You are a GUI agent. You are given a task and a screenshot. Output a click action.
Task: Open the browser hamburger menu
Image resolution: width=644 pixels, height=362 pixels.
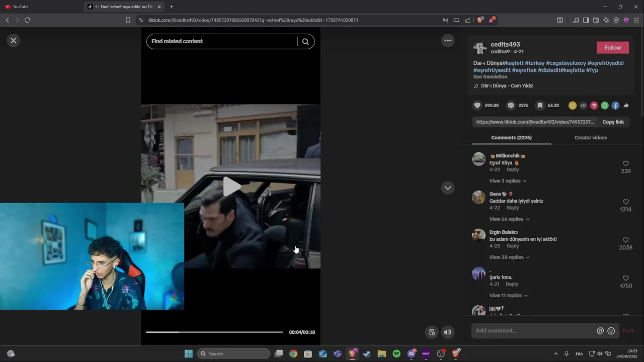(x=636, y=20)
